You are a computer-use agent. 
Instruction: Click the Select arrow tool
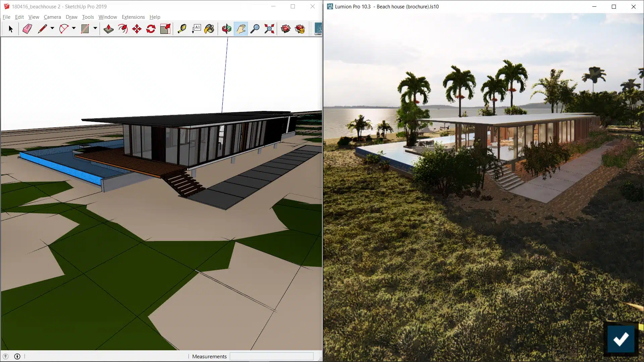click(x=11, y=29)
